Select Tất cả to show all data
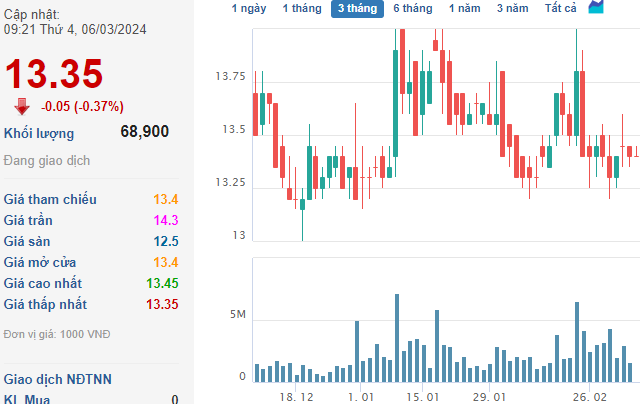 pyautogui.click(x=561, y=9)
